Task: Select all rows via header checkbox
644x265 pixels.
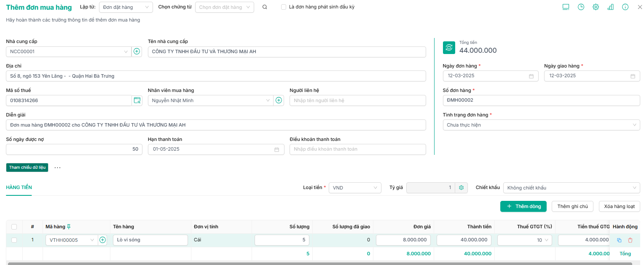Action: 14,227
